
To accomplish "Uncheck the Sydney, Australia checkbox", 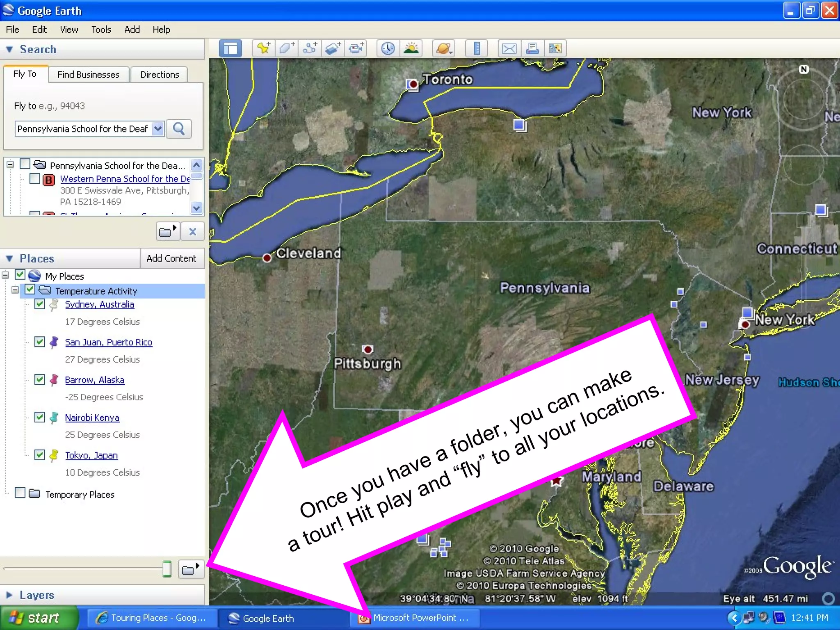I will 40,304.
